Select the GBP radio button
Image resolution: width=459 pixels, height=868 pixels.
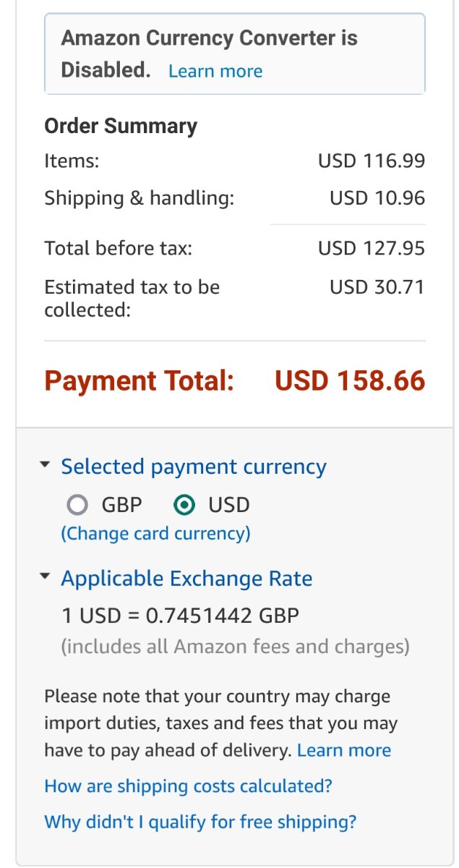pos(77,505)
